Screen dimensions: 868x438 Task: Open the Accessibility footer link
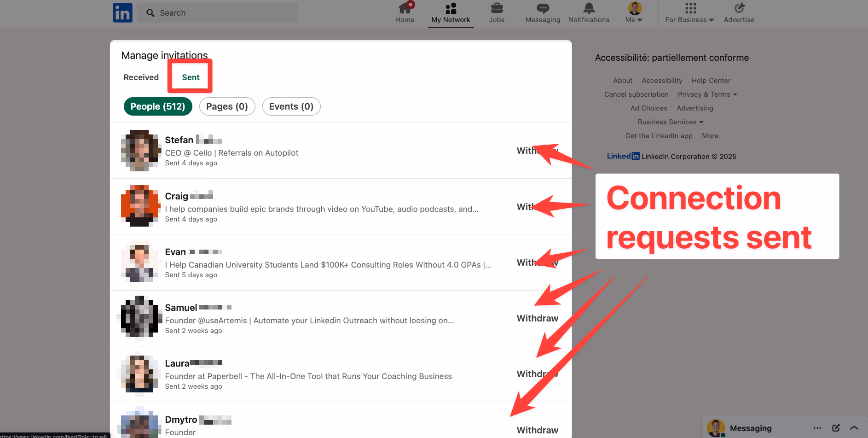pyautogui.click(x=662, y=81)
